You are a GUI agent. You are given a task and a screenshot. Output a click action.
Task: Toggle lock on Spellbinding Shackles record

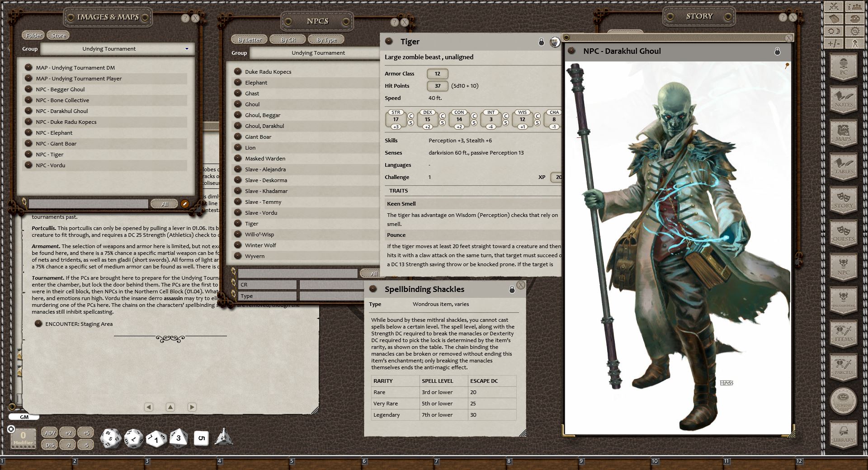(x=512, y=289)
